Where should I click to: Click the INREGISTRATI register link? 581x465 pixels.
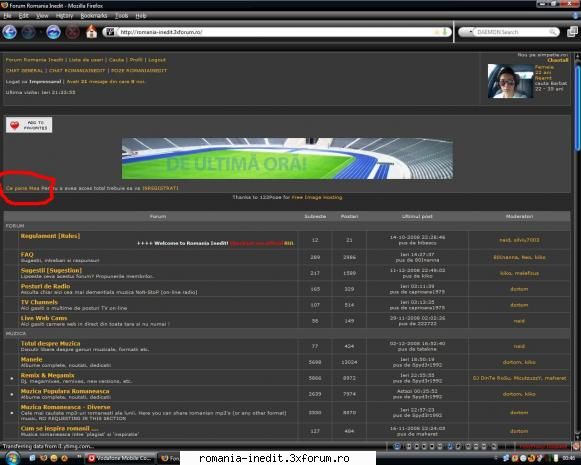(160, 188)
